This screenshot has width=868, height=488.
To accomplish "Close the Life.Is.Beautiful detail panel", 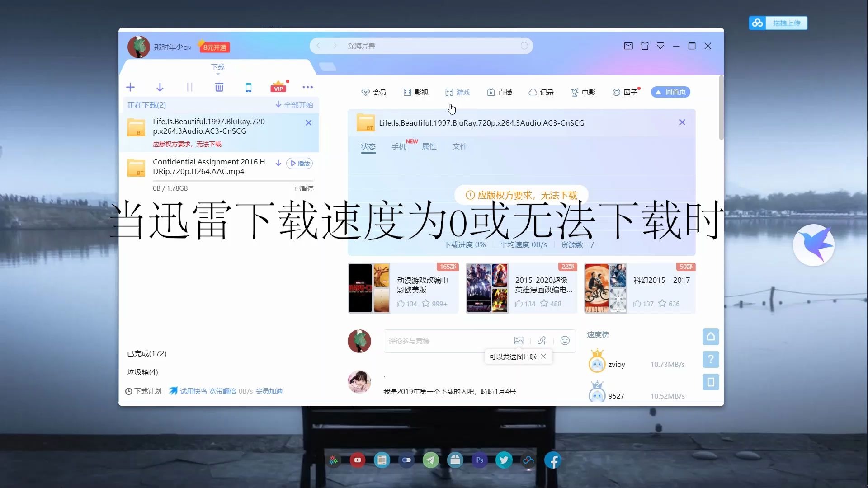I will click(x=682, y=122).
